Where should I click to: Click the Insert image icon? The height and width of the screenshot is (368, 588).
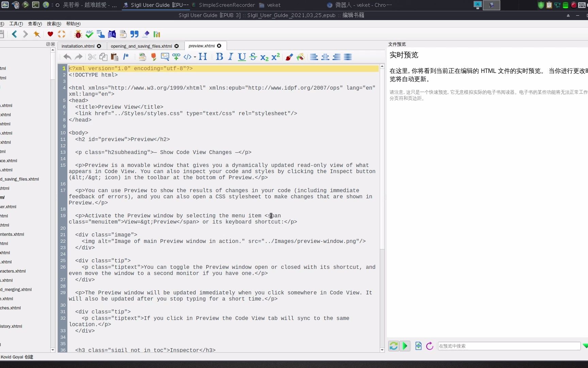tap(165, 57)
